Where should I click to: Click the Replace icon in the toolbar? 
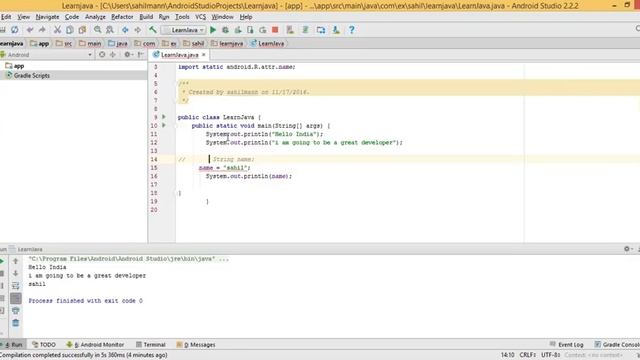110,30
